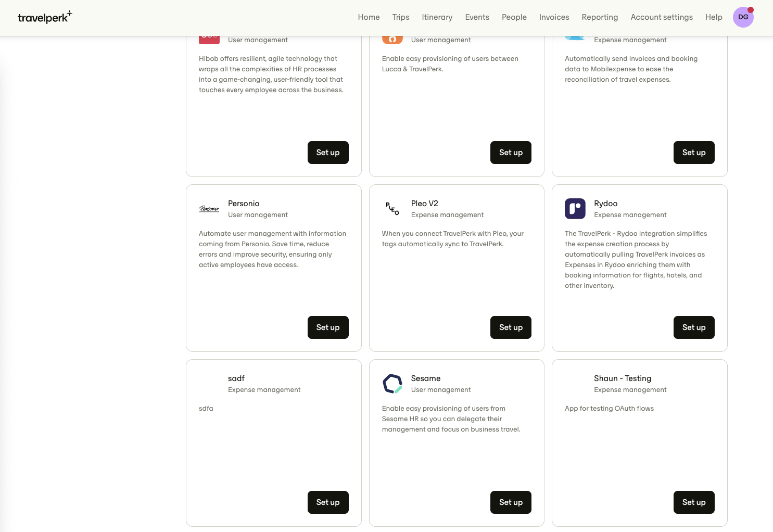Viewport: 773px width, 532px height.
Task: Go to Trips in the navigation
Action: point(401,17)
